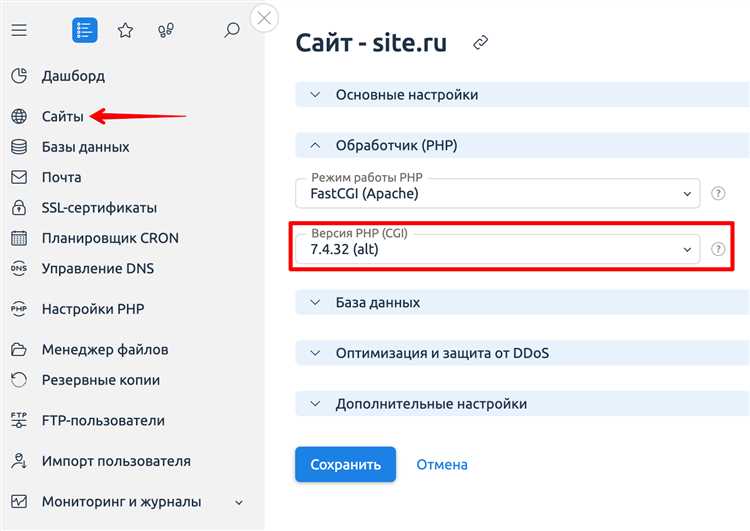Click the Сайт - site.ru heading
This screenshot has height=531, width=750.
(x=371, y=43)
